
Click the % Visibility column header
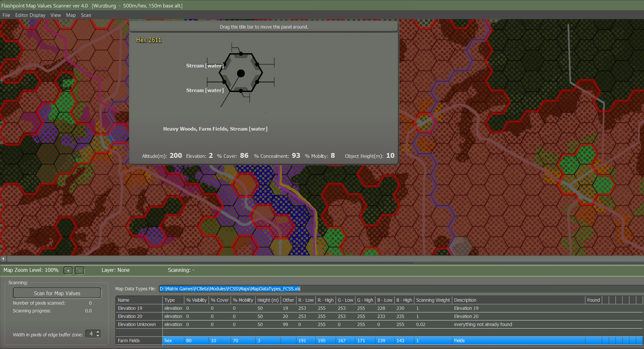(196, 300)
